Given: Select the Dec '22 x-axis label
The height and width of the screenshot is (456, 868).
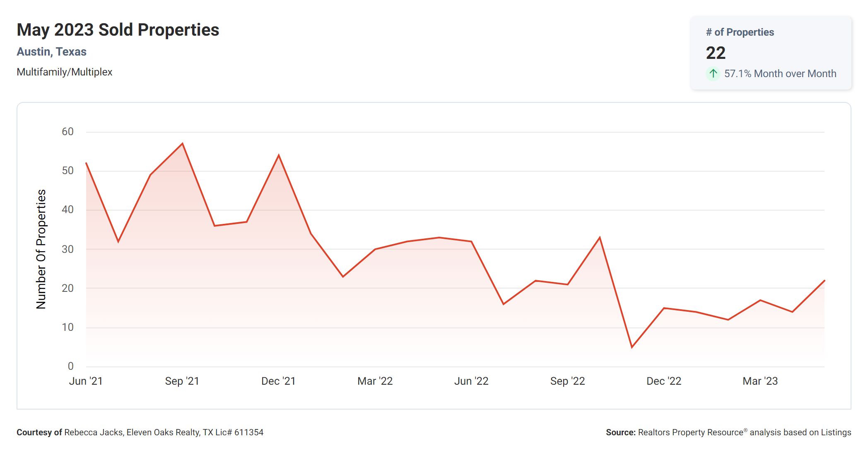Looking at the screenshot, I should click(x=664, y=381).
